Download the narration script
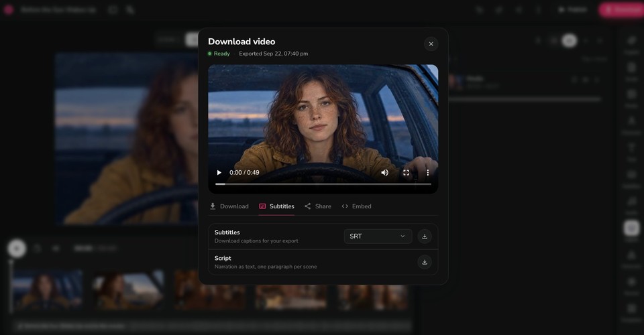644x335 pixels. click(x=425, y=262)
